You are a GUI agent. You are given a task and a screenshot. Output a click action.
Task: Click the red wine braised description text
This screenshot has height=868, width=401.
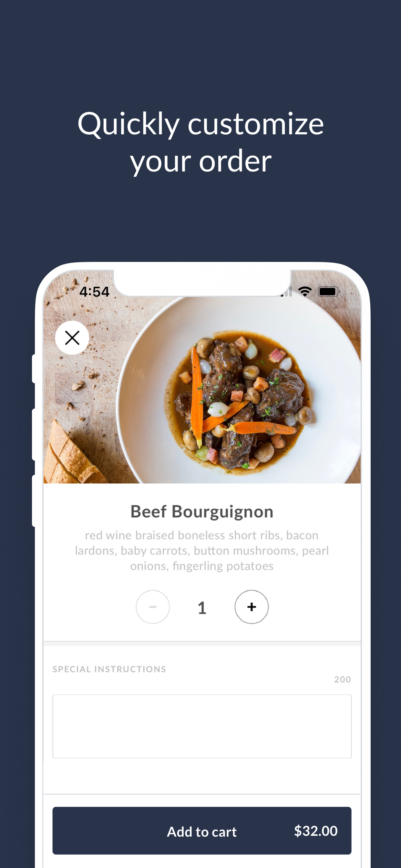coord(202,551)
